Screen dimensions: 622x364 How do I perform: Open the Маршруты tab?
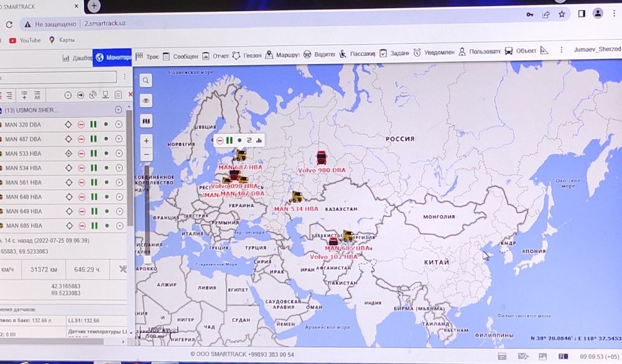[282, 55]
